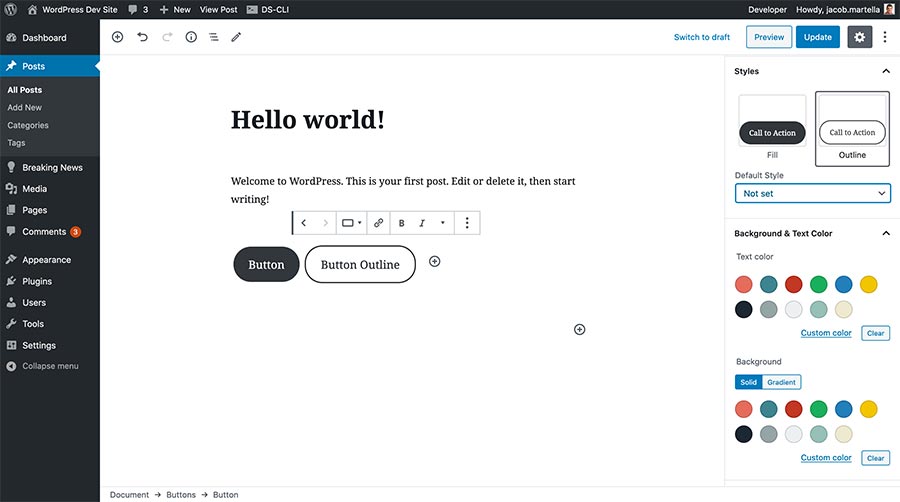Collapse Background & Text Color panel
The image size is (900, 502).
886,233
